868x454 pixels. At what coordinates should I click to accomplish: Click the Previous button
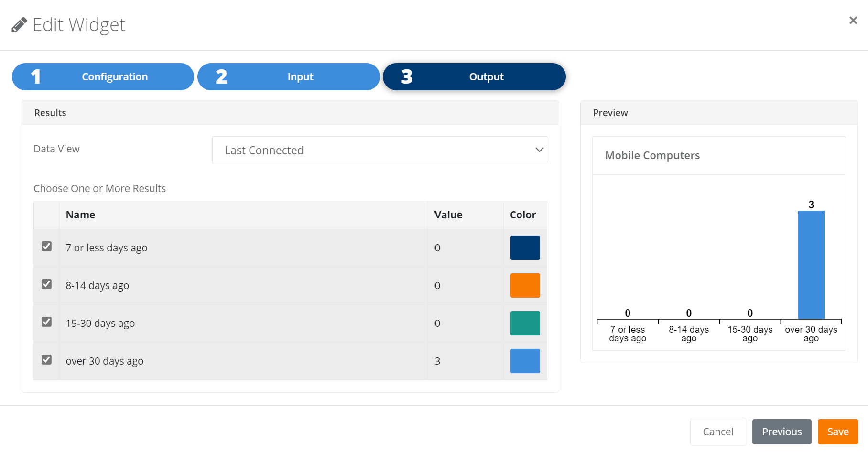[x=781, y=432]
